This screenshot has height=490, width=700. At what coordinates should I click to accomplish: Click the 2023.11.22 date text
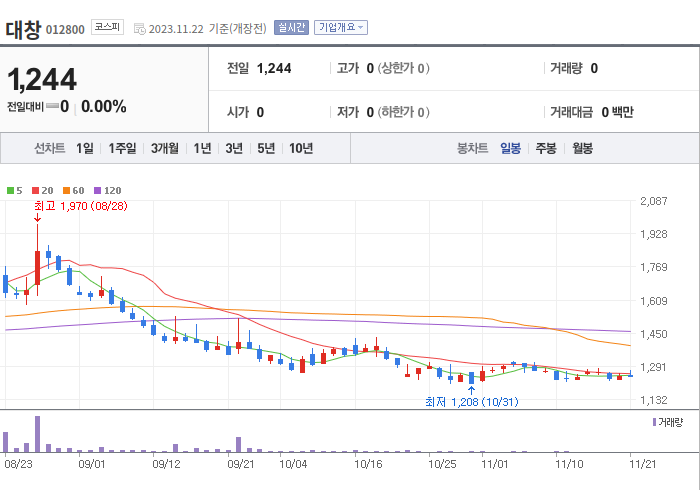coord(176,29)
